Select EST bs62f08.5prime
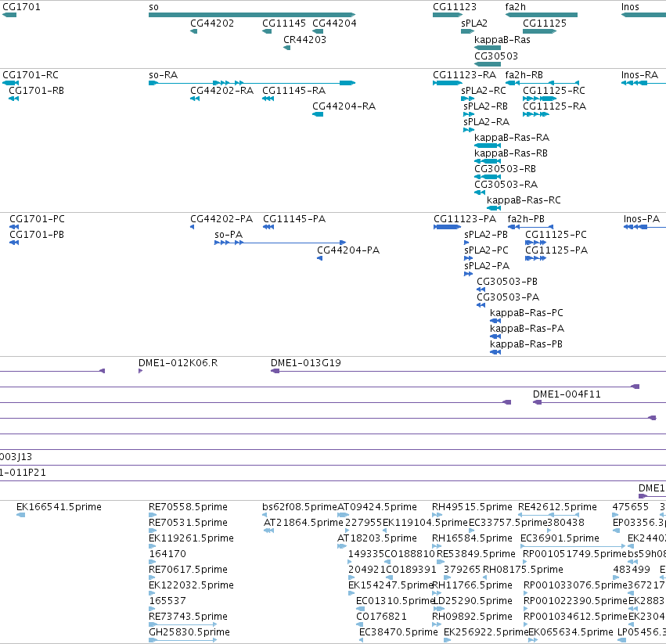 click(300, 507)
